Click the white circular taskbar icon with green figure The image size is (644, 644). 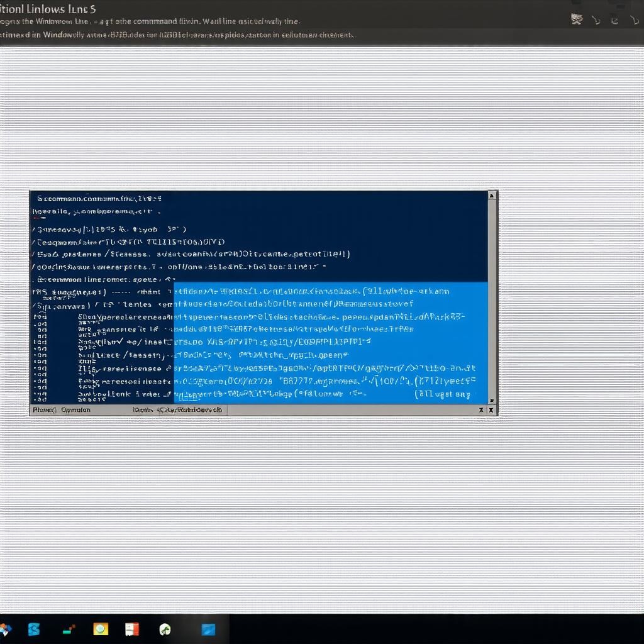[x=165, y=629]
